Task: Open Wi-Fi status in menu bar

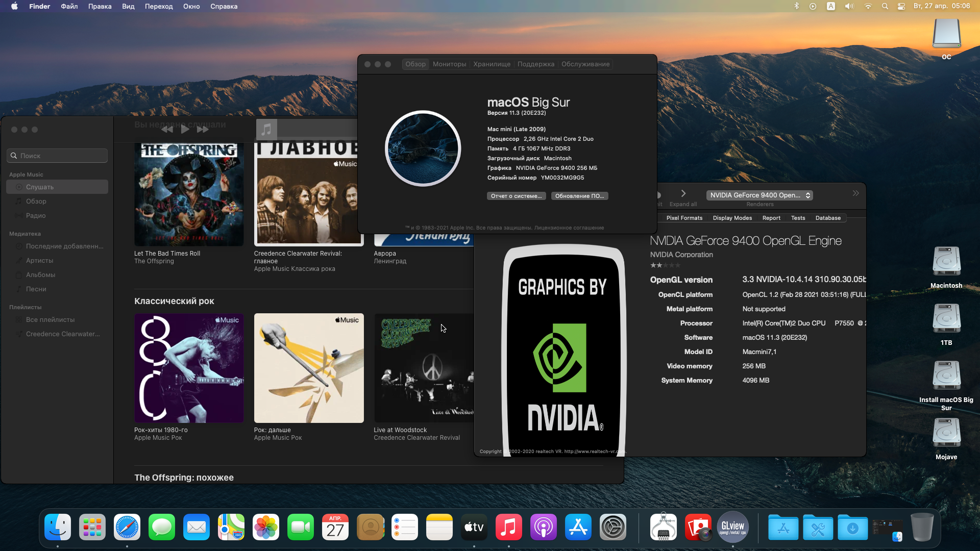Action: pos(868,6)
